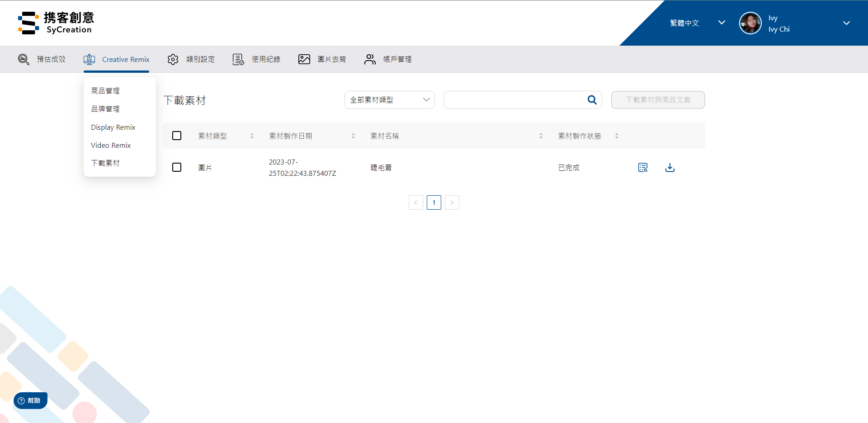Viewport: 868px width, 423px height.
Task: Click the 2023-07-25 date cell
Action: pos(302,168)
